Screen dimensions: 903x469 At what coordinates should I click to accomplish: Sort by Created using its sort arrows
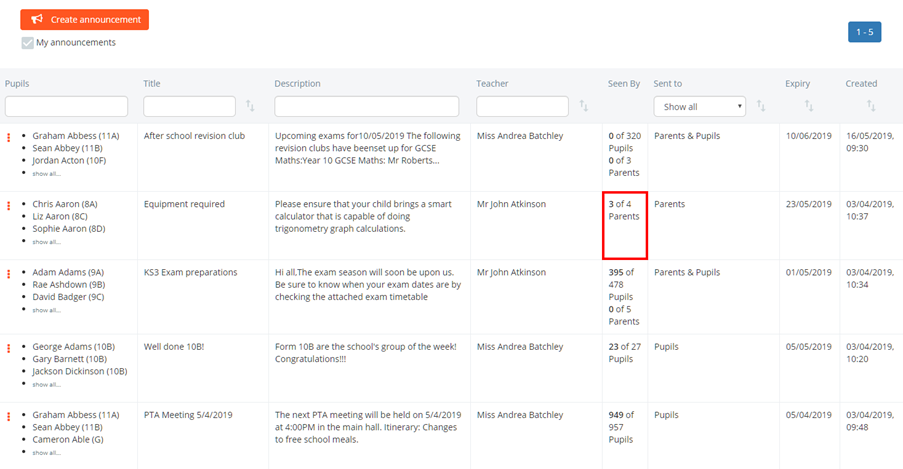(871, 105)
